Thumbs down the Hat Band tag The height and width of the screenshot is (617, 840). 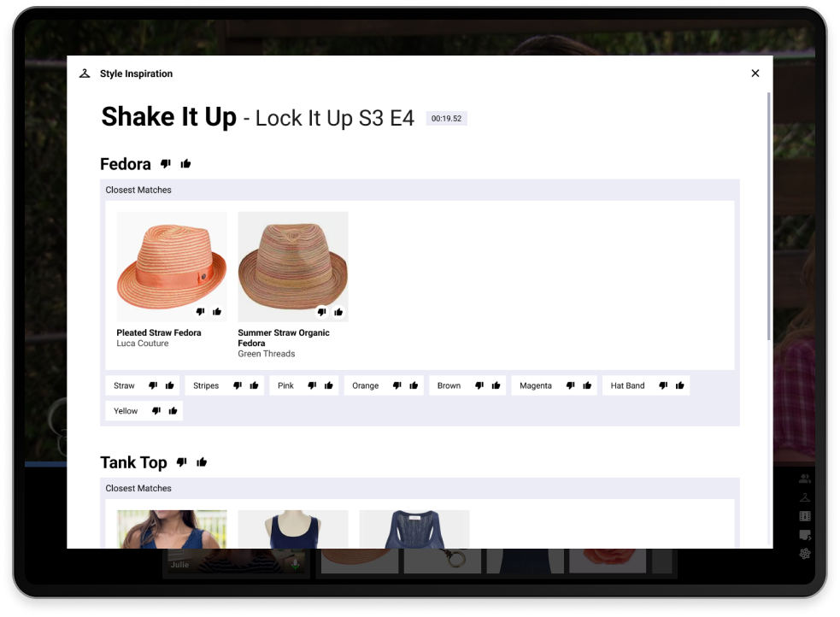(663, 385)
